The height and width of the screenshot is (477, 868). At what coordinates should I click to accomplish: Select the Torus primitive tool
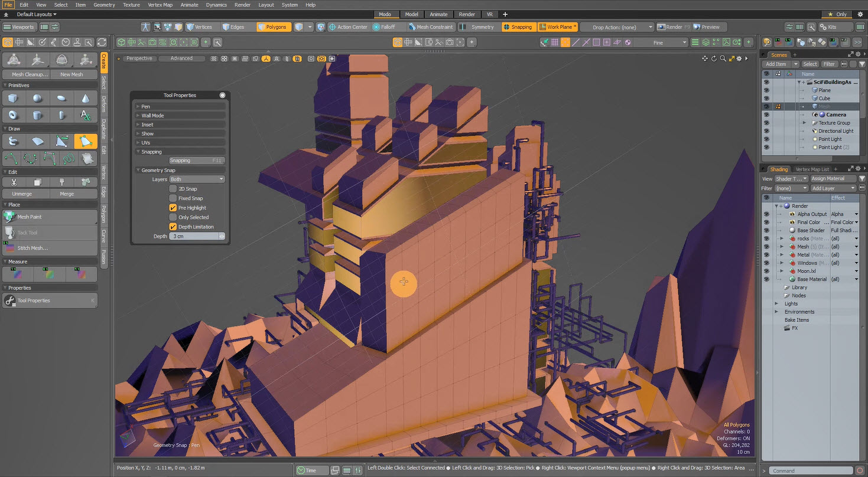click(12, 115)
